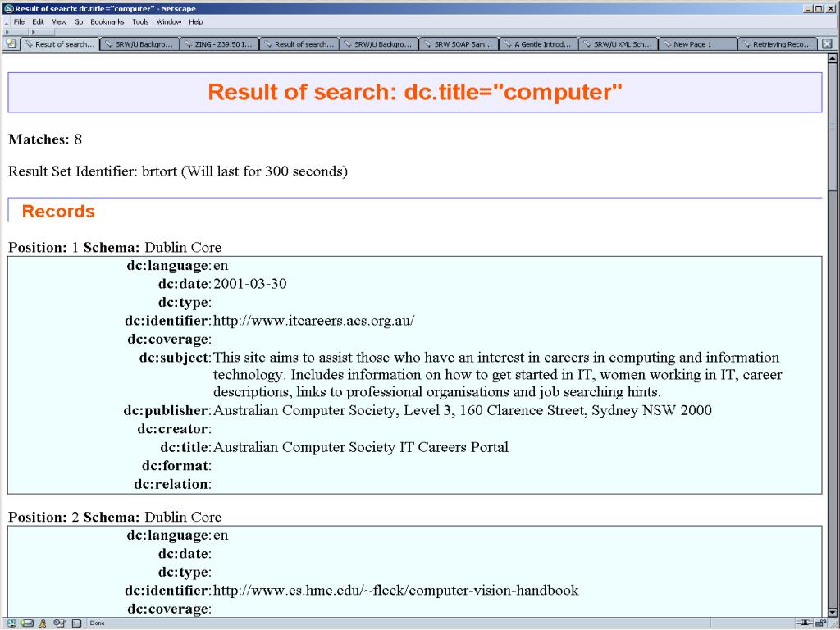Open Mail & Newsgroups from status bar
The height and width of the screenshot is (630, 840).
(x=27, y=623)
